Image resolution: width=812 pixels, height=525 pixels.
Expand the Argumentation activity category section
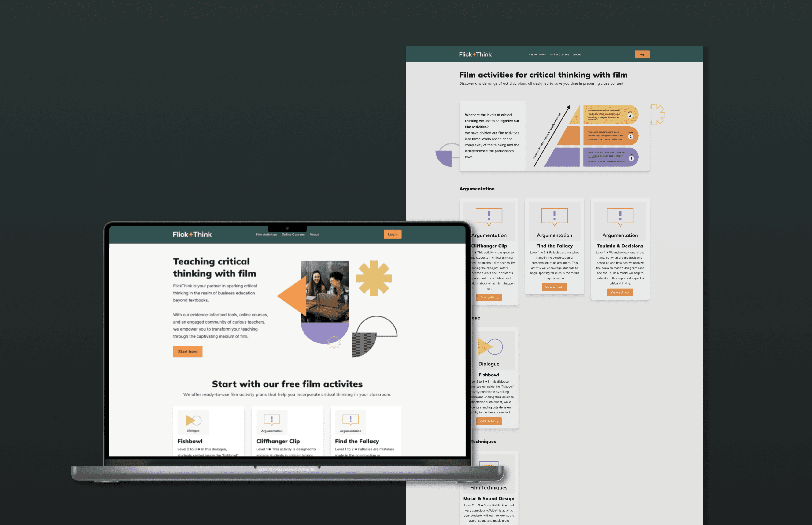tap(477, 188)
